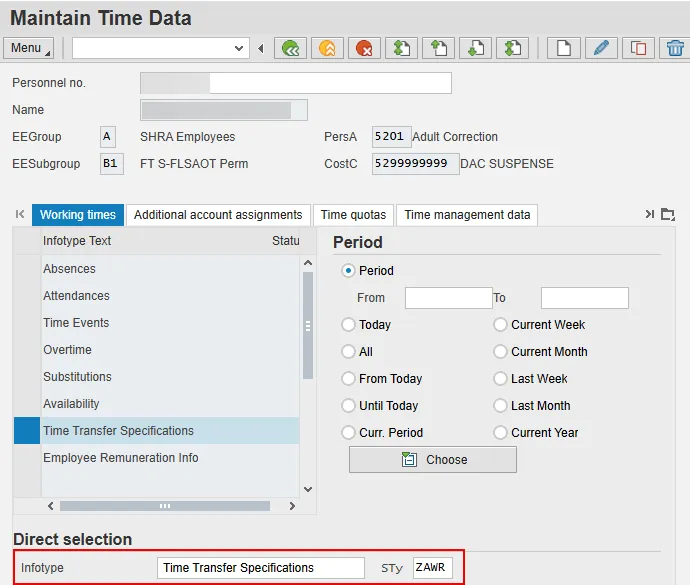The width and height of the screenshot is (690, 585).
Task: Choose the Last Week radio button
Action: point(500,379)
